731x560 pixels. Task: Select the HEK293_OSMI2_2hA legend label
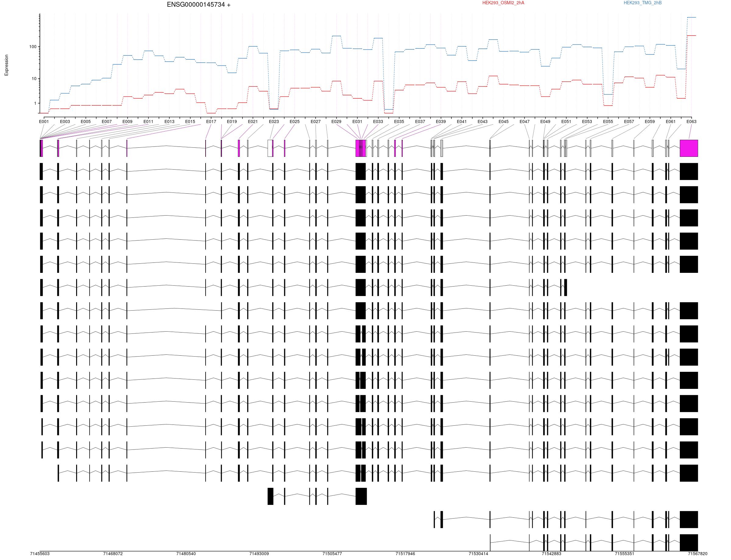(503, 3)
